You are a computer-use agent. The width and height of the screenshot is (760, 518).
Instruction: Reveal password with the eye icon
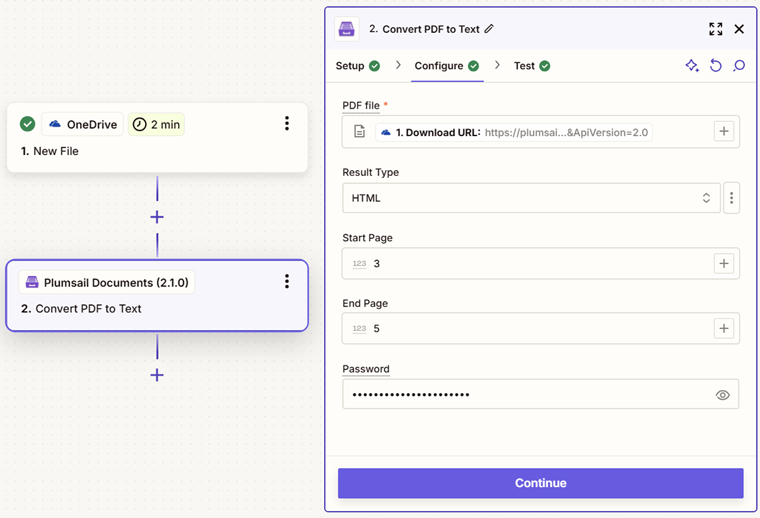[x=722, y=395]
